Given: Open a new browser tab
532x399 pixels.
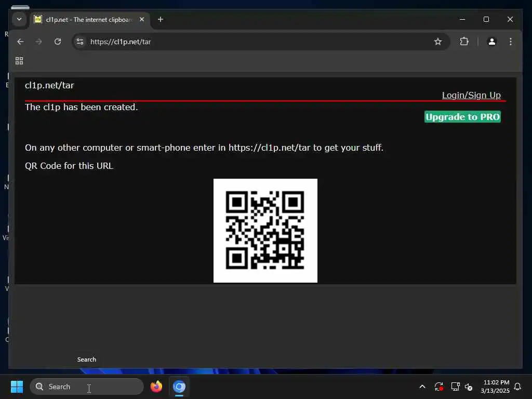Looking at the screenshot, I should click(161, 20).
